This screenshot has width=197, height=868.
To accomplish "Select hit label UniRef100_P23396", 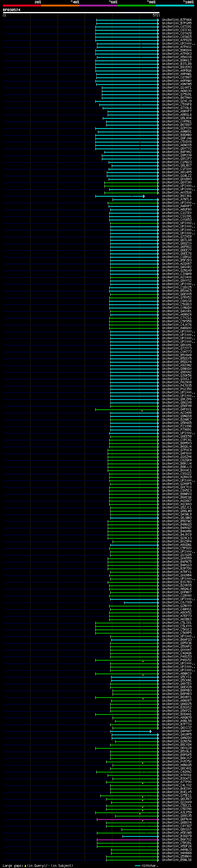I will tap(176, 426).
